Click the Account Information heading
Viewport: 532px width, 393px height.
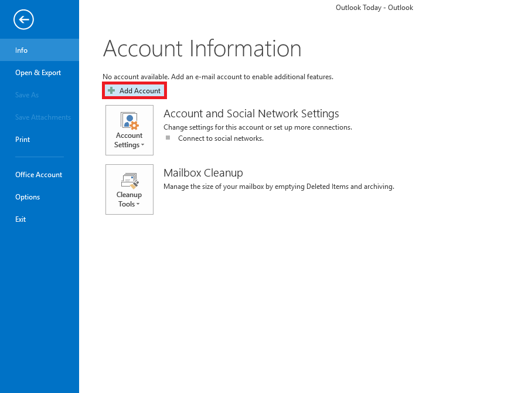pyautogui.click(x=202, y=48)
